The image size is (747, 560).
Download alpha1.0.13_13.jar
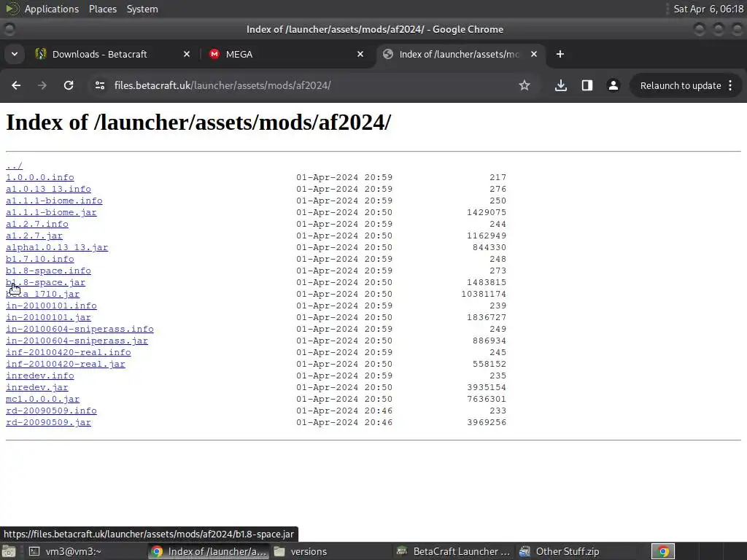[57, 247]
